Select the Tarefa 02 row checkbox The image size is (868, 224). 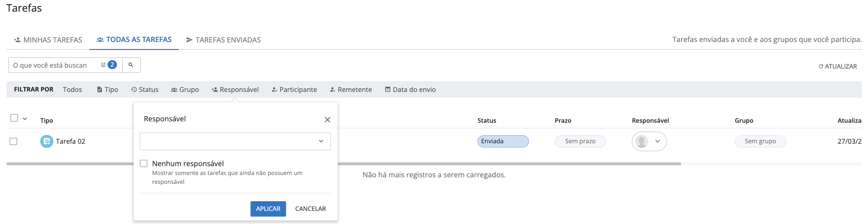pyautogui.click(x=14, y=141)
